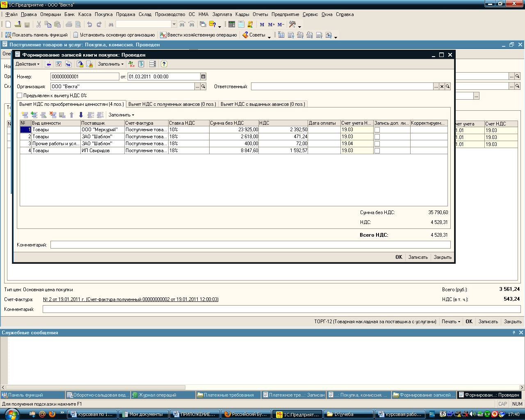Click the M+ memory add icon

[272, 25]
